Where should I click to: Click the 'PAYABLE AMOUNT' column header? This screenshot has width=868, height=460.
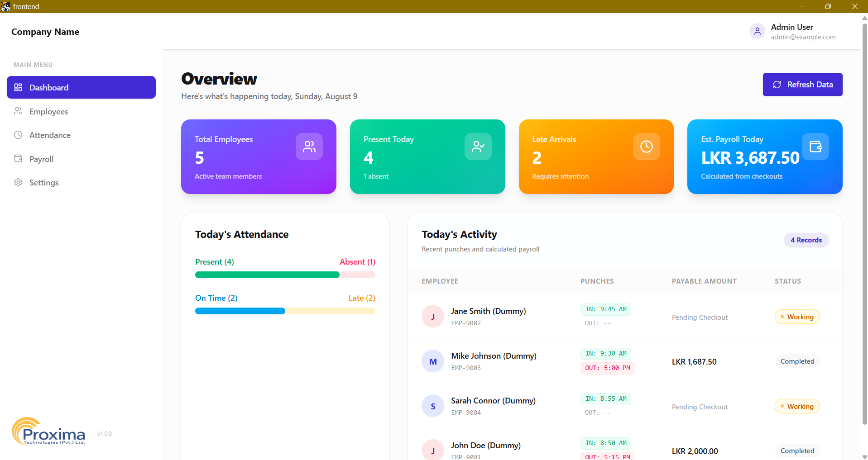point(704,281)
